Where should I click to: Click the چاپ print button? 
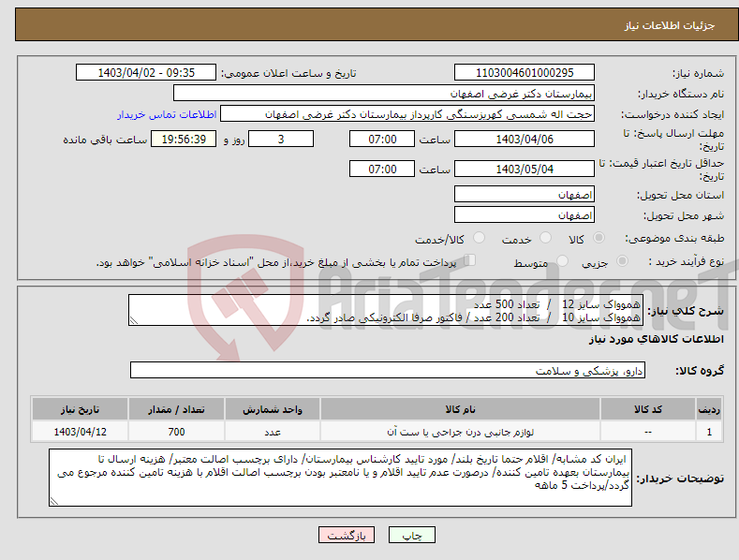(x=412, y=535)
